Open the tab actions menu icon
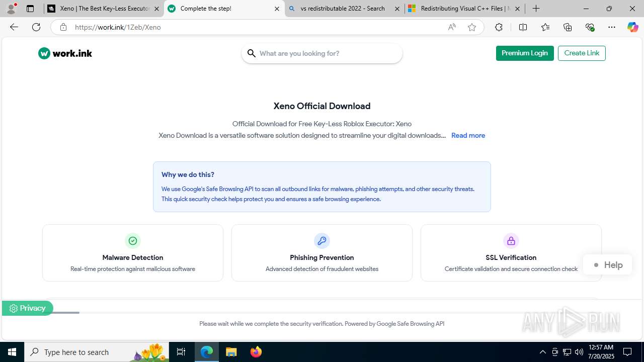Image resolution: width=644 pixels, height=362 pixels. click(x=30, y=9)
